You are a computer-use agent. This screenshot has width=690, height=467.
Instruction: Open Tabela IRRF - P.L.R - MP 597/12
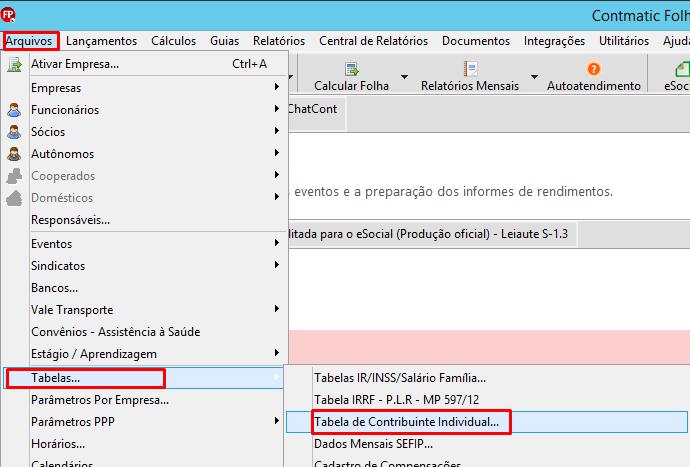pyautogui.click(x=487, y=400)
